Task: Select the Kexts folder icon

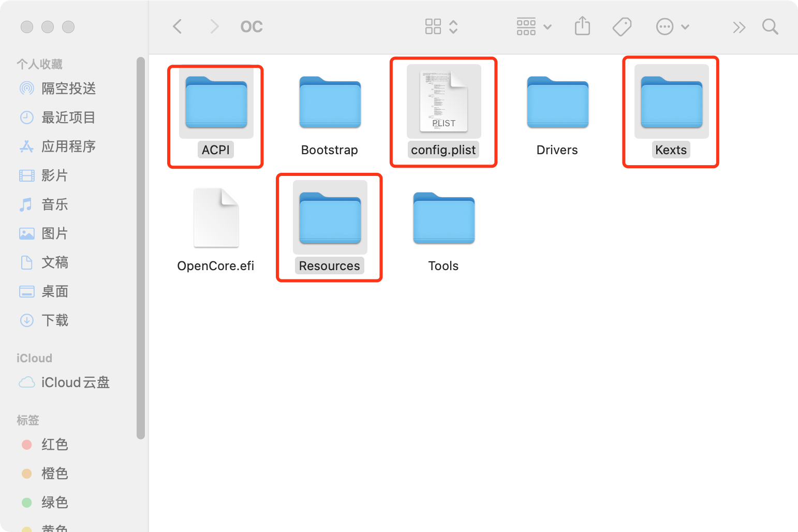Action: 672,102
